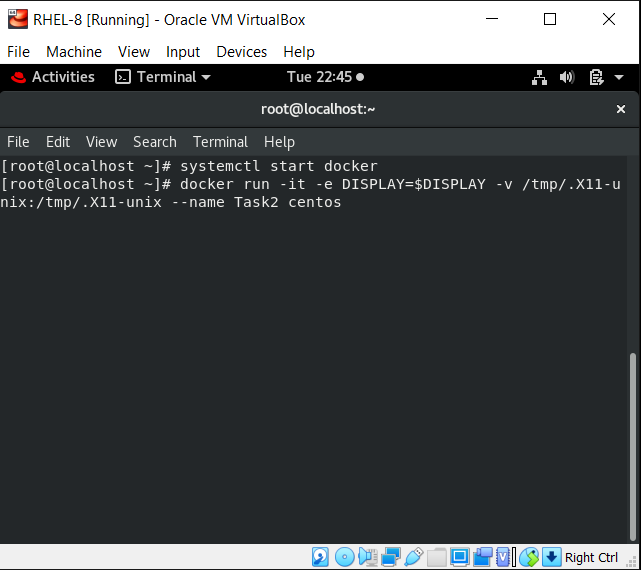Open VirtualBox Devices menu
Screen dimensions: 641x570
242,52
